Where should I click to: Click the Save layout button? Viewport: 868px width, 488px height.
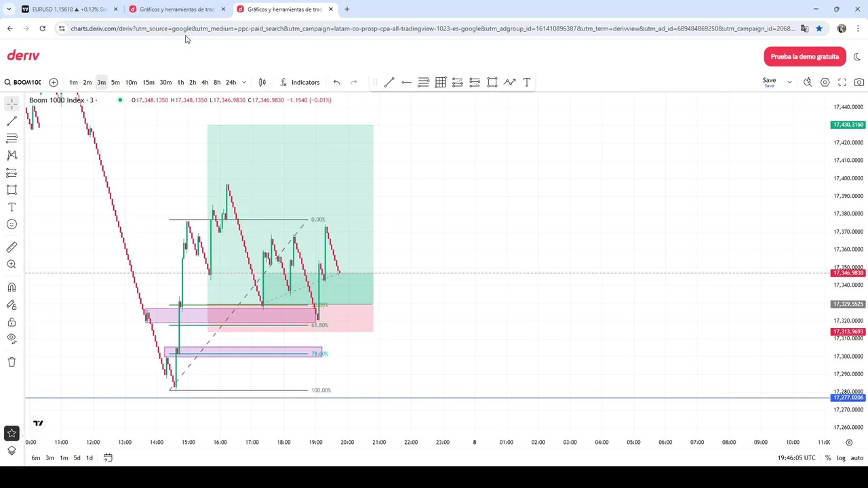pos(769,82)
